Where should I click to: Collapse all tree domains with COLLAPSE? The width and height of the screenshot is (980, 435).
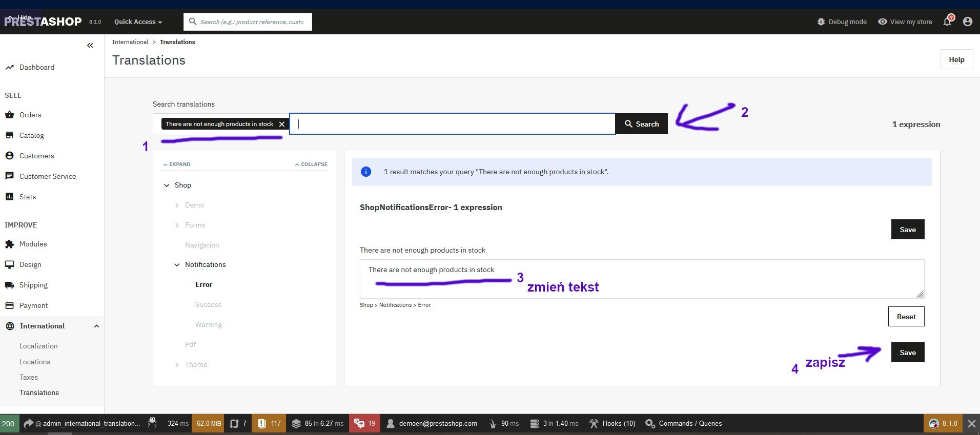(311, 164)
